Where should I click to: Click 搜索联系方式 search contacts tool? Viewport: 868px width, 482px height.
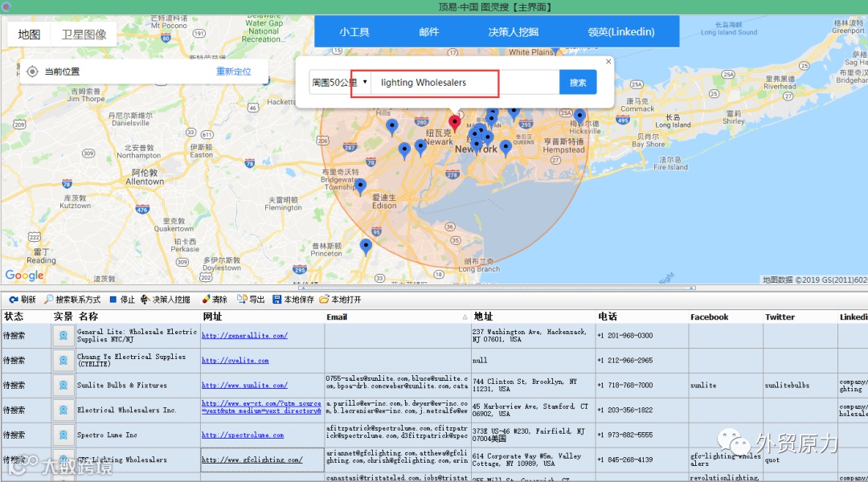[72, 300]
